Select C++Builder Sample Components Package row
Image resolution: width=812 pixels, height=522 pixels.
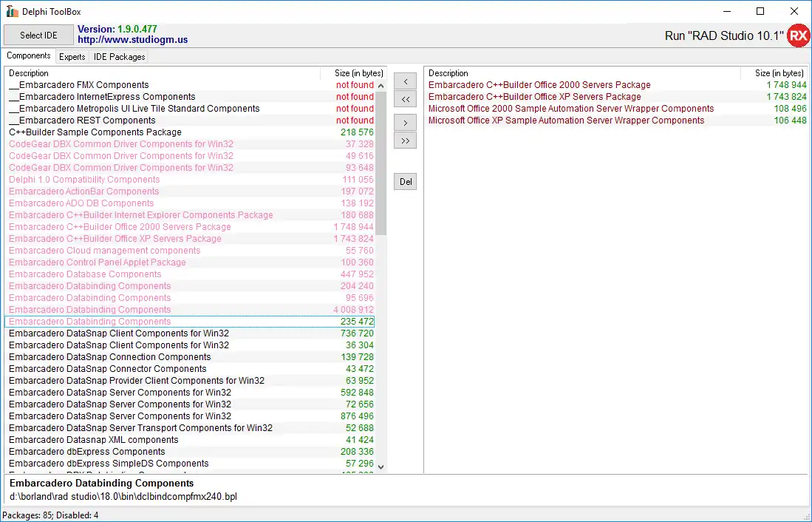pyautogui.click(x=191, y=132)
